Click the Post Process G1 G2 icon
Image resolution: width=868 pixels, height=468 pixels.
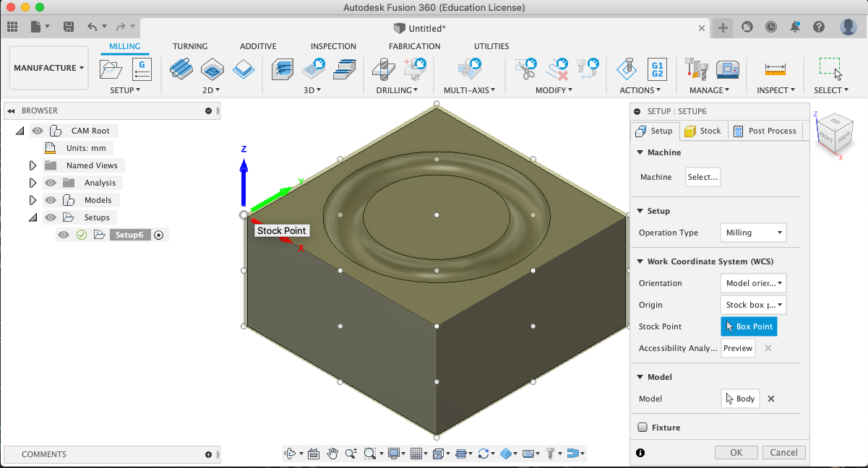click(x=658, y=69)
